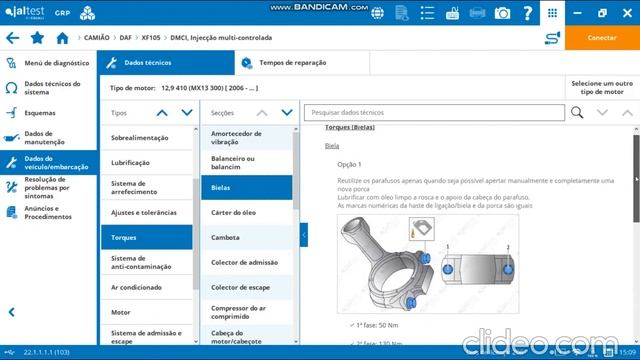Select Colector de escape section
The image size is (640, 360).
[x=247, y=287]
